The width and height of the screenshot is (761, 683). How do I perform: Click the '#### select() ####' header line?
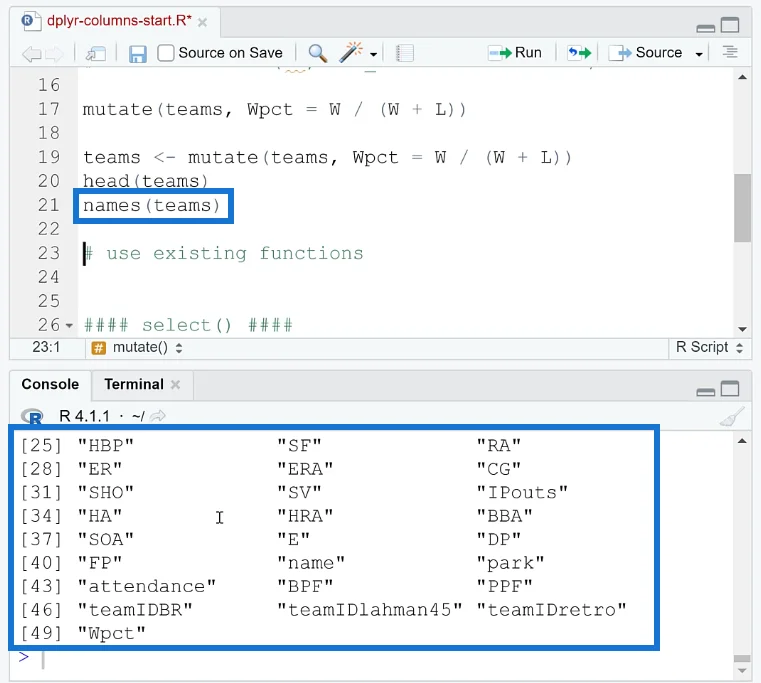click(x=188, y=325)
